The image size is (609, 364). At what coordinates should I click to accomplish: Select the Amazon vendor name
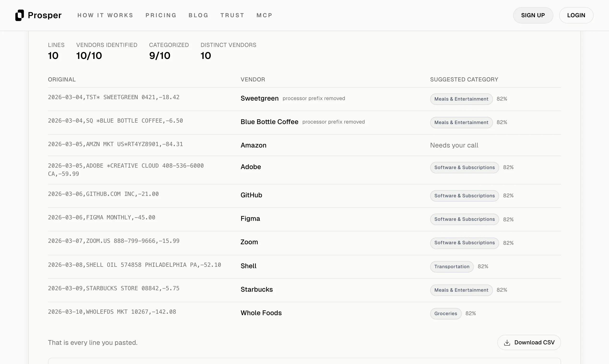pos(253,145)
